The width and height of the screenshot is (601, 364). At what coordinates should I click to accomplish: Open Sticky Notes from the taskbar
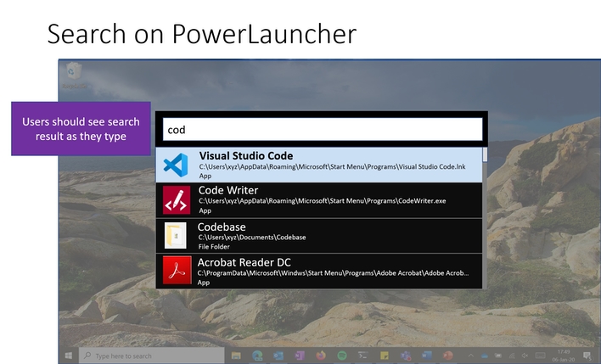click(x=385, y=356)
